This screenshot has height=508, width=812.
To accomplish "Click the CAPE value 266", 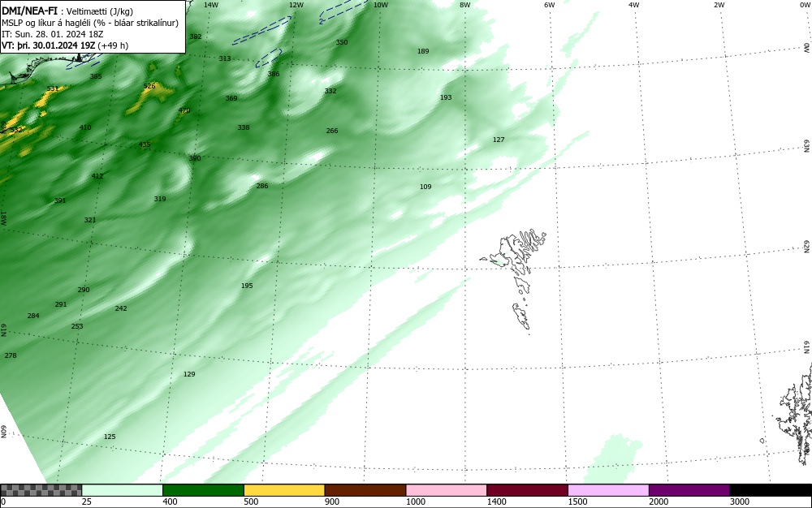I will (332, 131).
